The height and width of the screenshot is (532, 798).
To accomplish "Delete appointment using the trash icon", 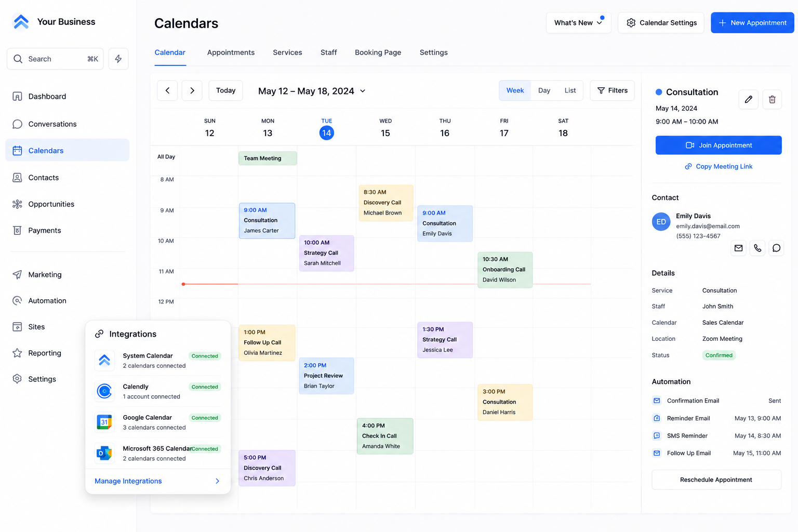I will [x=772, y=99].
